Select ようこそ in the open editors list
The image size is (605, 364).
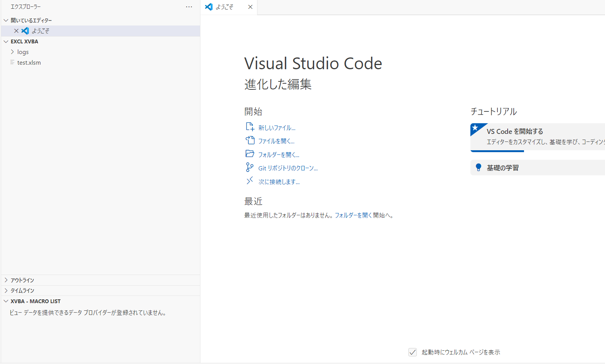pyautogui.click(x=101, y=31)
